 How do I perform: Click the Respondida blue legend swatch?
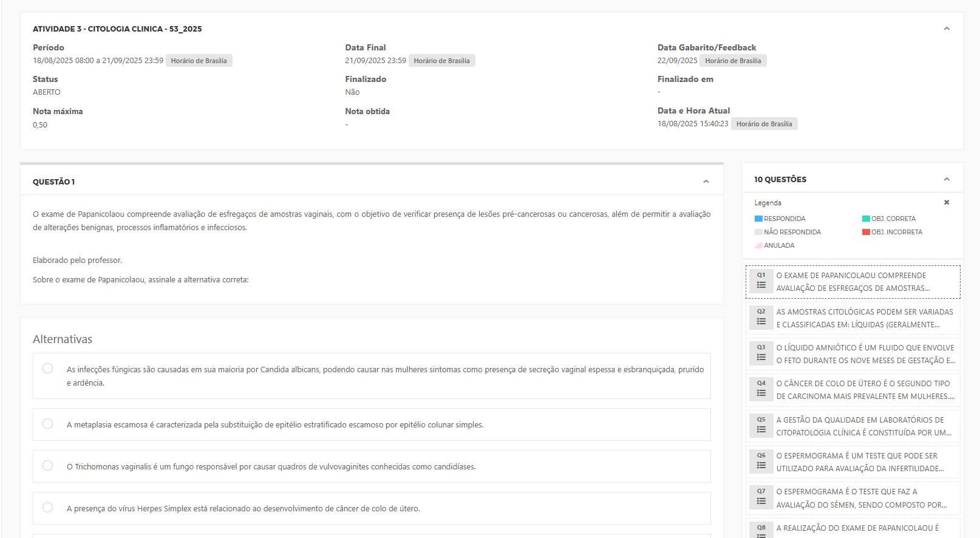tap(758, 219)
